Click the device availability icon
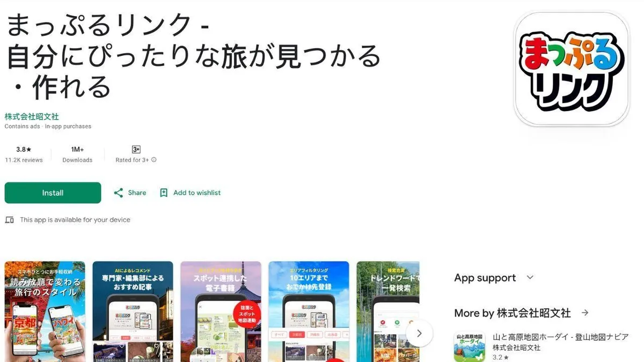Viewport: 644px width, 362px height. point(9,220)
